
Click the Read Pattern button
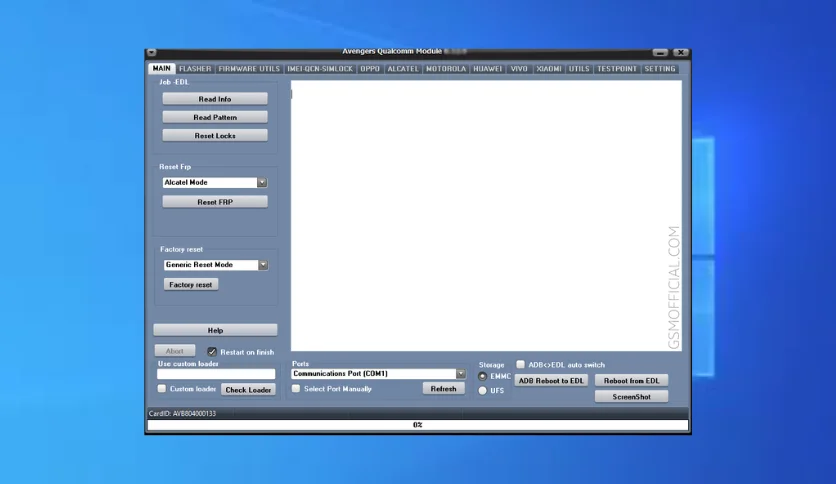[215, 117]
